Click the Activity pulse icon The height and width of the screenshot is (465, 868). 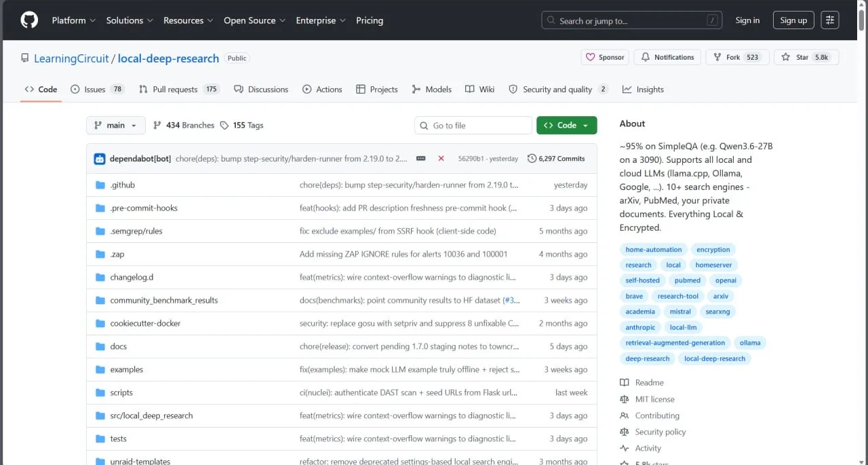click(624, 448)
